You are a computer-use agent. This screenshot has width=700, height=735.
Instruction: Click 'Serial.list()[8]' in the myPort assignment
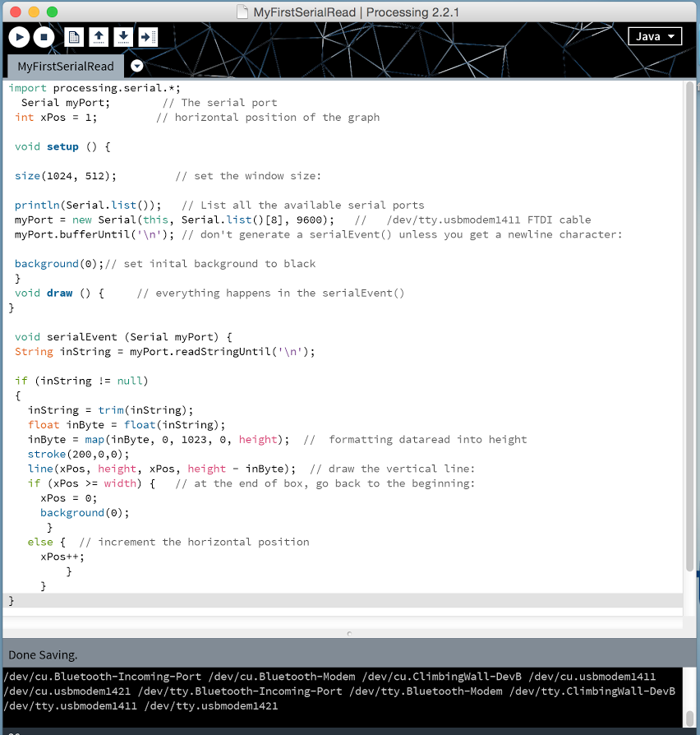click(232, 220)
